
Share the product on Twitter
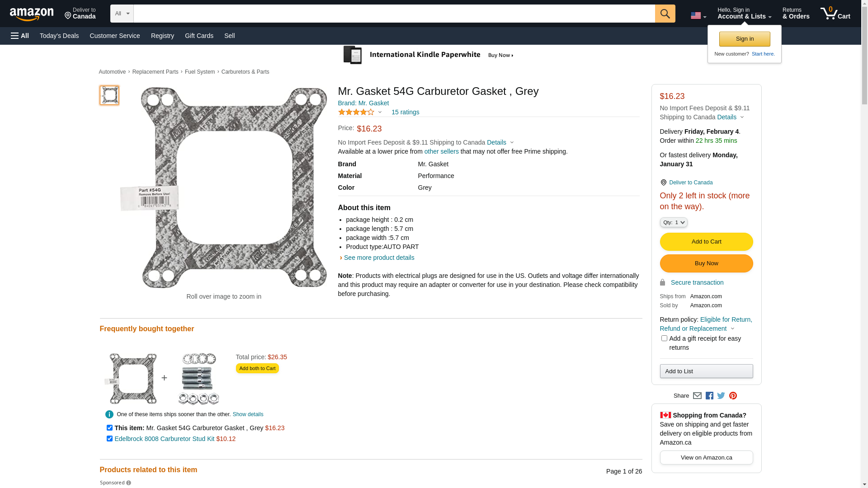(x=721, y=396)
